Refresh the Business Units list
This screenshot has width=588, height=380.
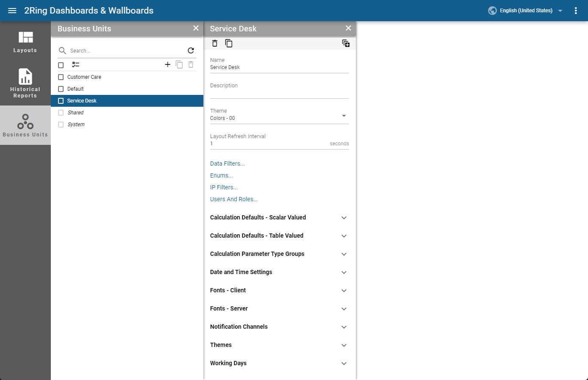coord(191,50)
